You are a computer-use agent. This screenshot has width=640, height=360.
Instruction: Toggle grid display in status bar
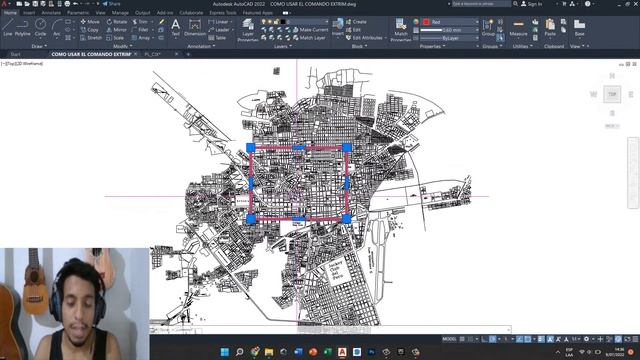[x=462, y=339]
